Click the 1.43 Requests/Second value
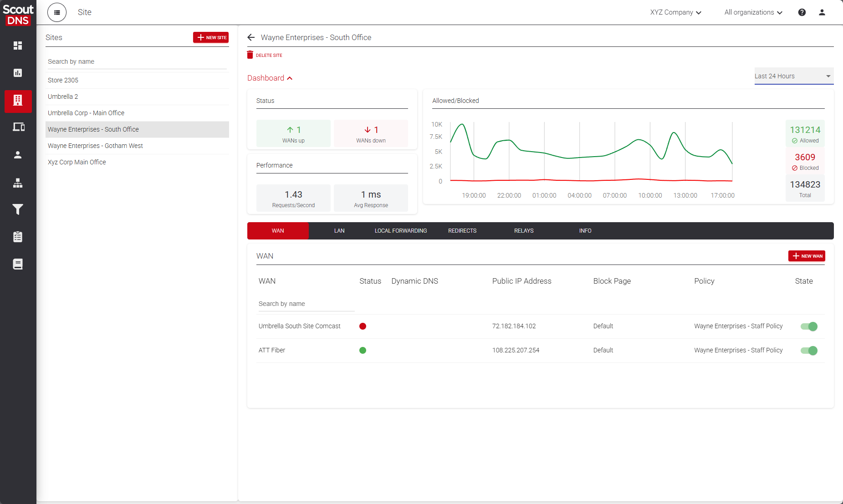The width and height of the screenshot is (843, 504). pyautogui.click(x=293, y=194)
